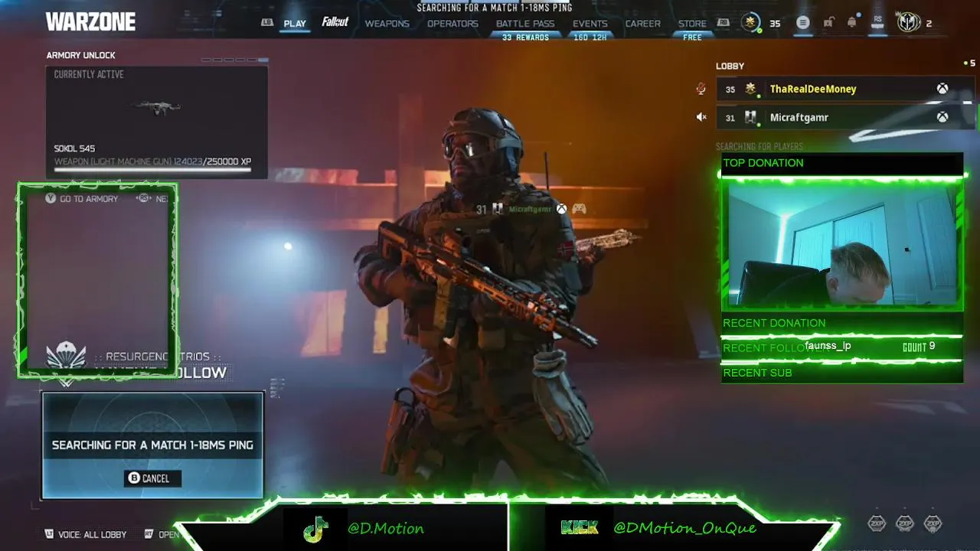
Task: Go to the BATTLE PASS tab
Action: click(525, 24)
